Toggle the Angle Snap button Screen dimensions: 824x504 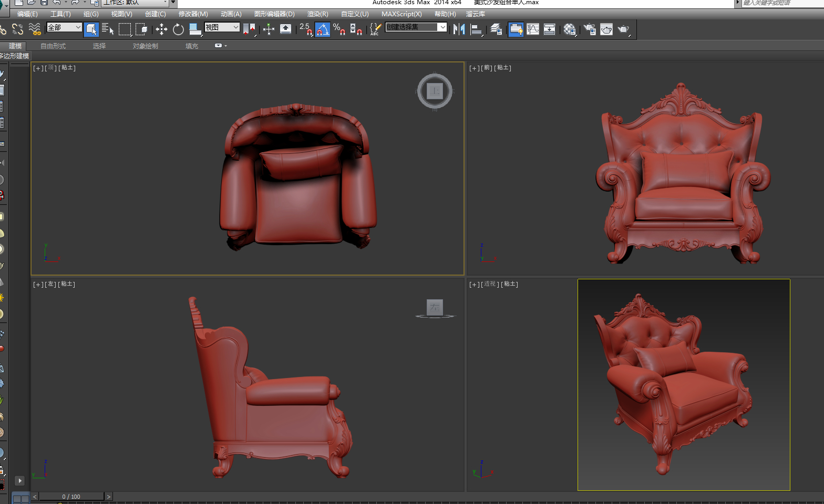coord(322,29)
